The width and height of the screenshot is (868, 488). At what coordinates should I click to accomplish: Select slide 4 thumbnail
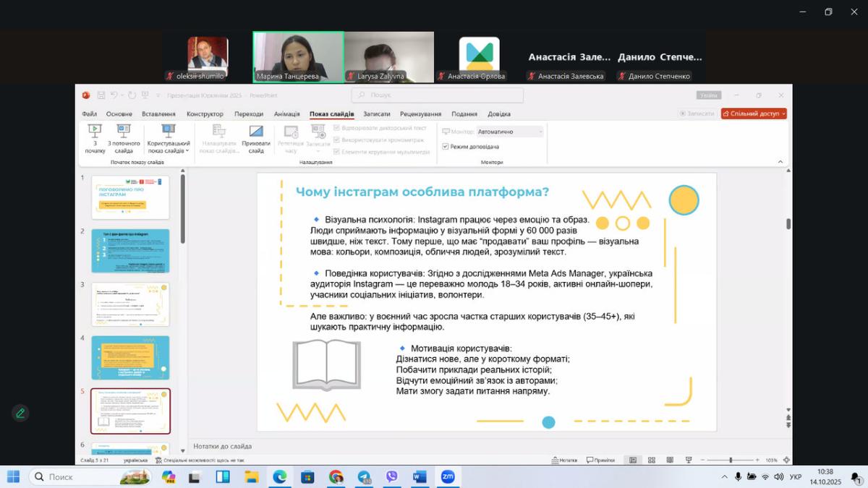tap(130, 358)
